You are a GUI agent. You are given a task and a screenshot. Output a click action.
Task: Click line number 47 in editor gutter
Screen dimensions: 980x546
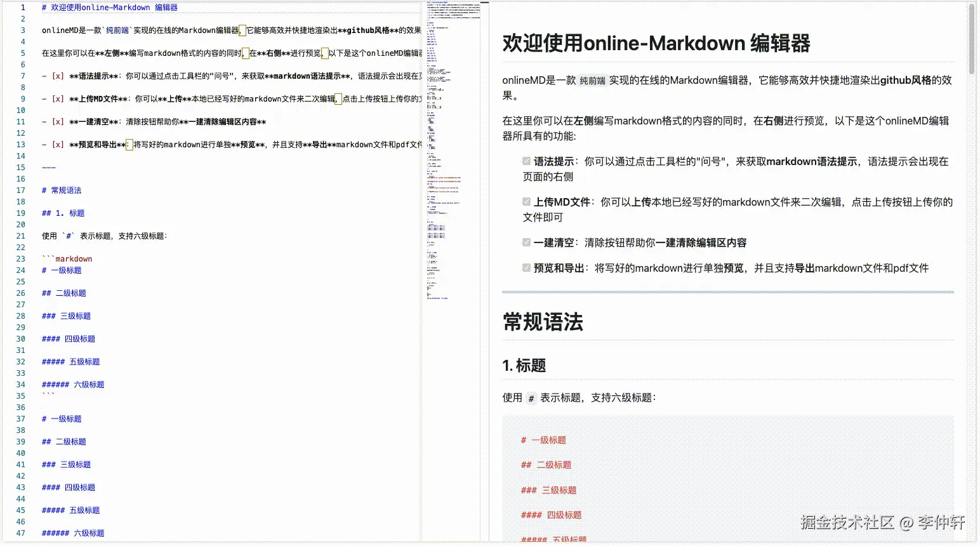click(x=21, y=533)
